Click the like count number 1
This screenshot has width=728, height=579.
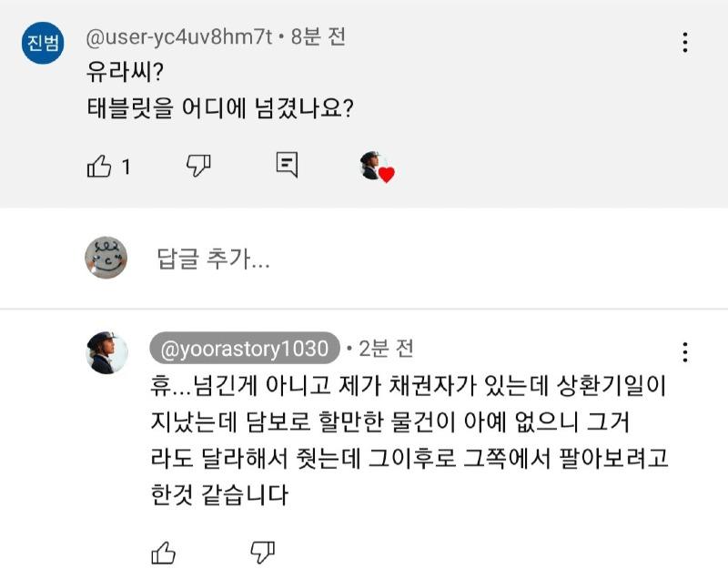pyautogui.click(x=126, y=167)
